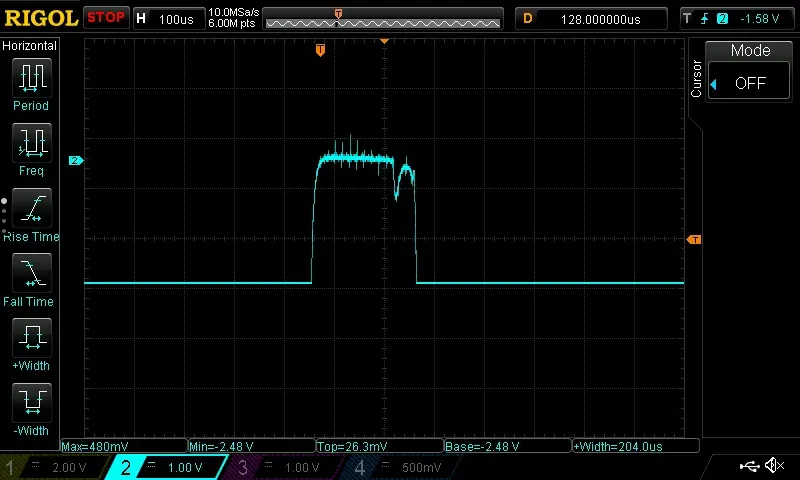Click the RIGOL logo

pos(41,18)
